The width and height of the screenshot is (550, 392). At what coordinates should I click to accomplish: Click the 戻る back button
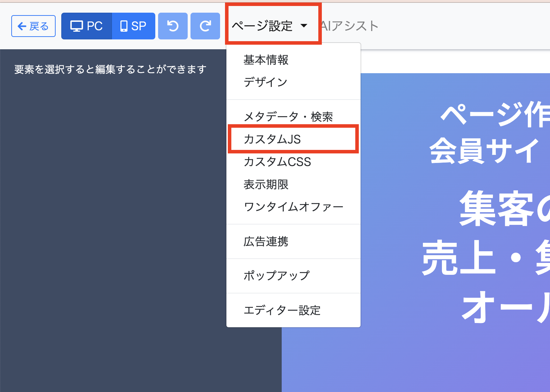[x=33, y=26]
